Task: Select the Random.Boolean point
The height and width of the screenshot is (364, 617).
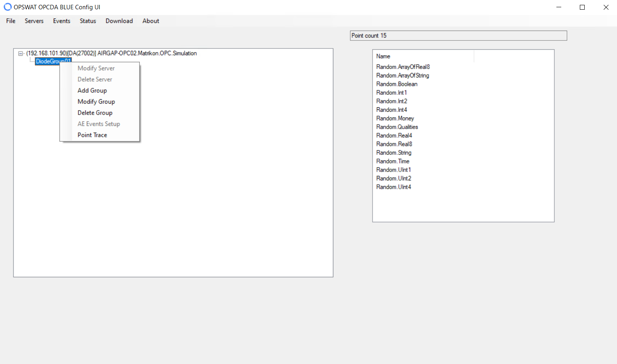Action: (397, 84)
